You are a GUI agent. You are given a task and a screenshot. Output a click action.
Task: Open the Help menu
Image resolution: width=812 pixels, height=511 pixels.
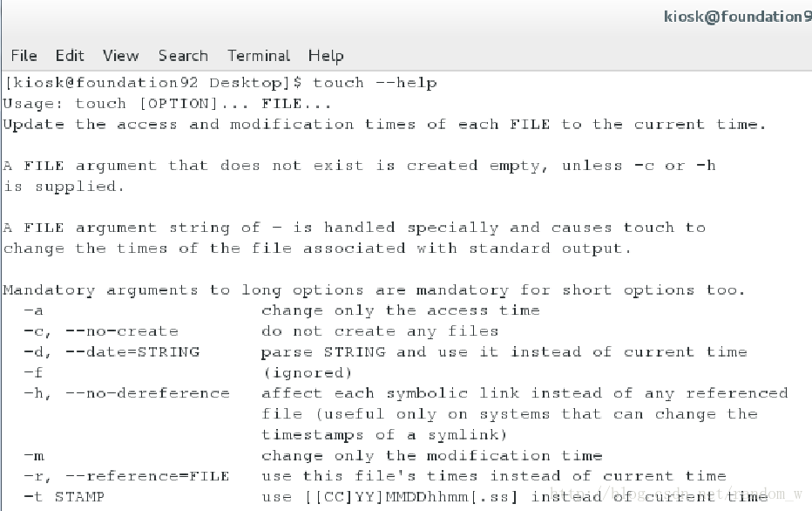(326, 56)
